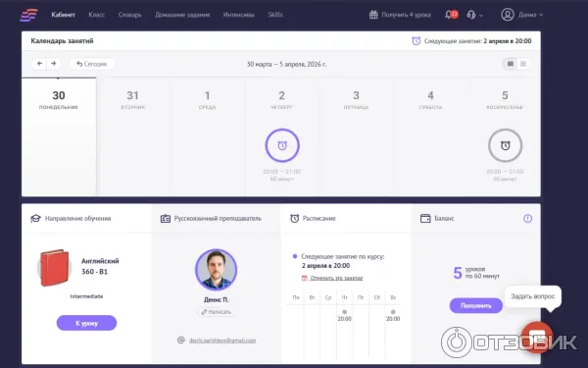This screenshot has height=368, width=588.
Task: Go to previous week with left arrow
Action: (x=39, y=64)
